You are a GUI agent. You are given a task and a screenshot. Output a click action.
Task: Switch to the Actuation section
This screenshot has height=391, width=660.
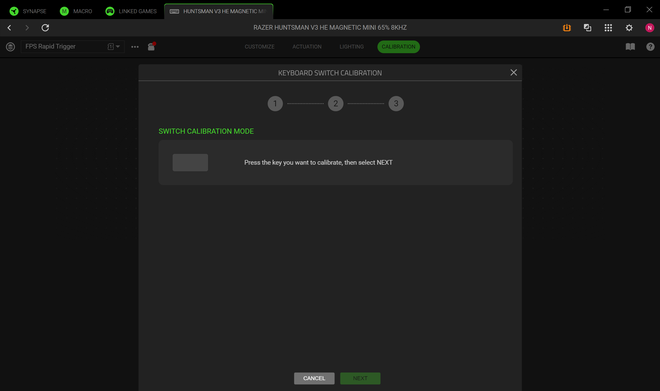click(x=307, y=47)
